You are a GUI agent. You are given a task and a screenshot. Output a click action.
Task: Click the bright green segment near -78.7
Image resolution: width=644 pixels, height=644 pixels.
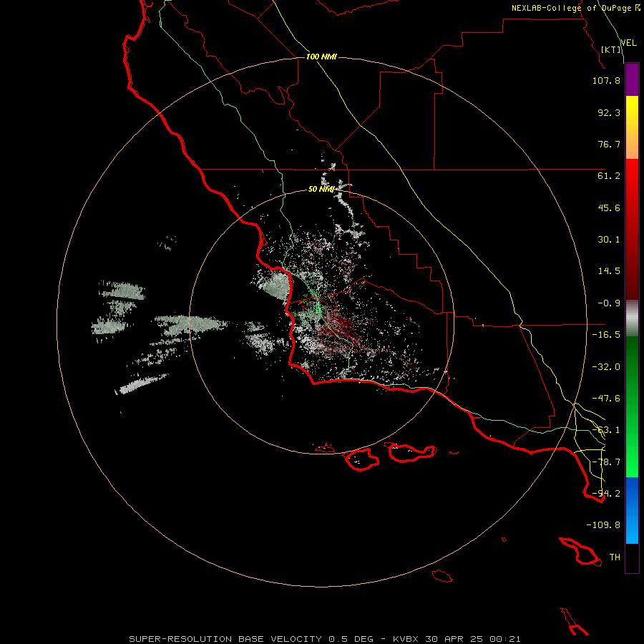(x=632, y=460)
